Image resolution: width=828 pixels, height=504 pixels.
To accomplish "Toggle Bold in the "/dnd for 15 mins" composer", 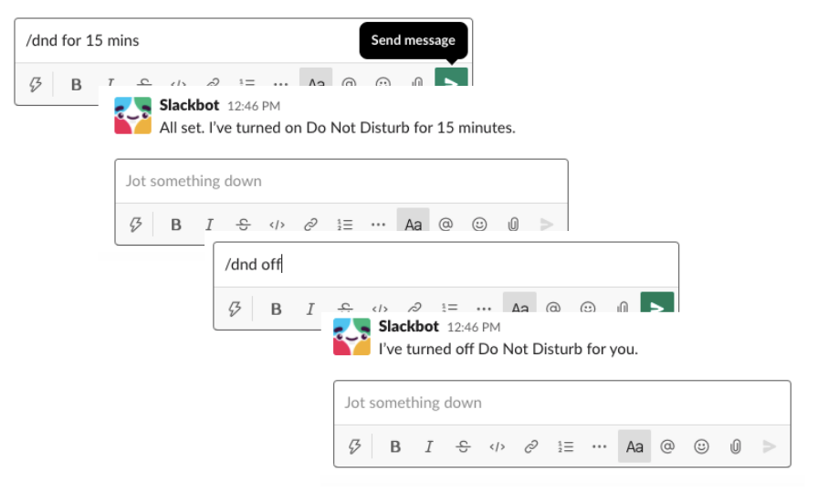I will click(77, 85).
